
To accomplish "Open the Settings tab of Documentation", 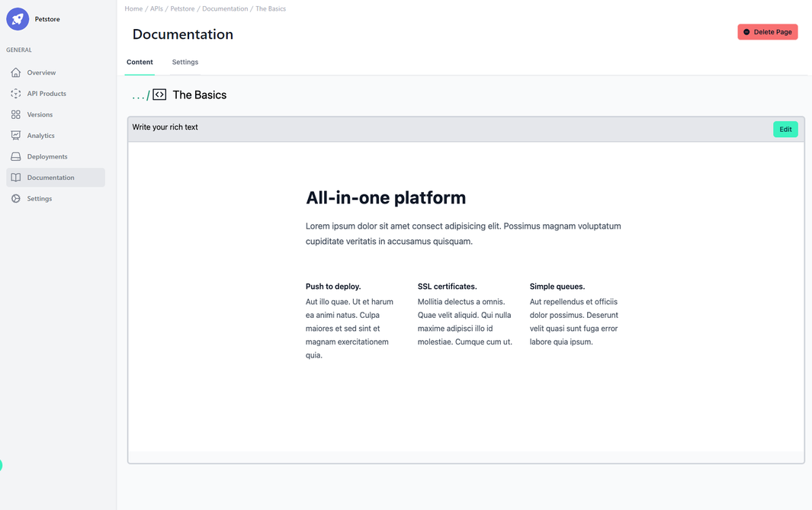I will pos(185,62).
